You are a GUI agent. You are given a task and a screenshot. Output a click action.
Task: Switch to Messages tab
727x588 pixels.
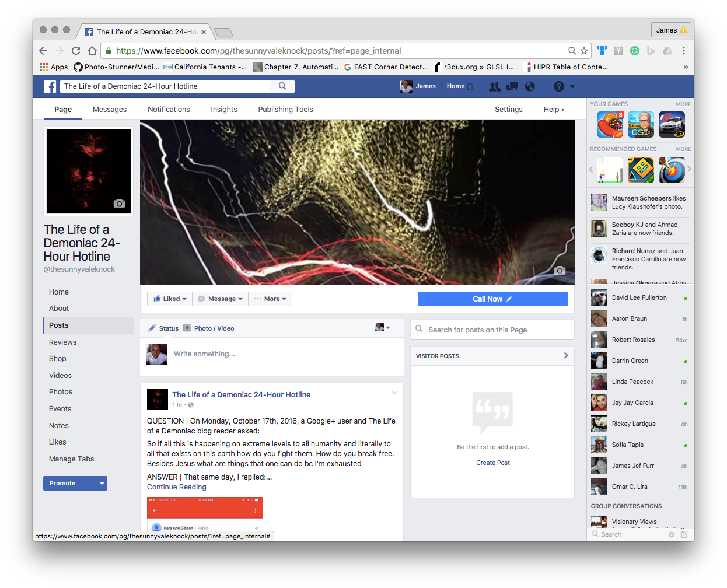pos(110,110)
